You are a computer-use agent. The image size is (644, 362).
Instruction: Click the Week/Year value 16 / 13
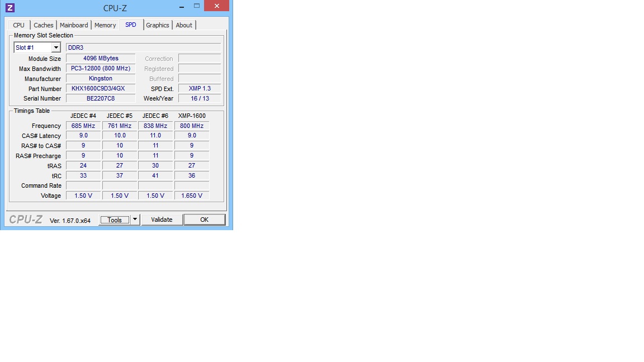point(200,98)
